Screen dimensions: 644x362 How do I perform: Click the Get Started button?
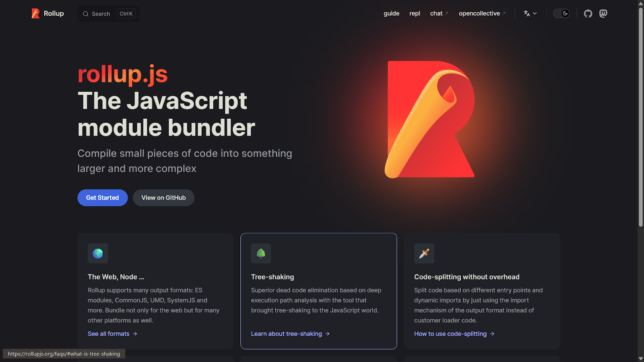coord(103,198)
